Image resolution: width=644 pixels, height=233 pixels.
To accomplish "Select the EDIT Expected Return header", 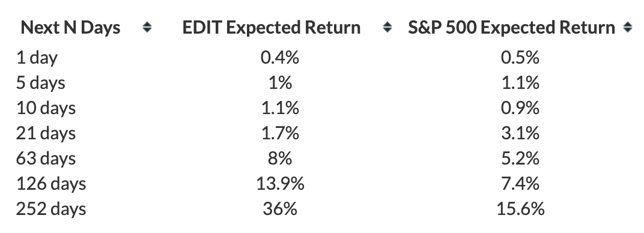I will click(272, 28).
